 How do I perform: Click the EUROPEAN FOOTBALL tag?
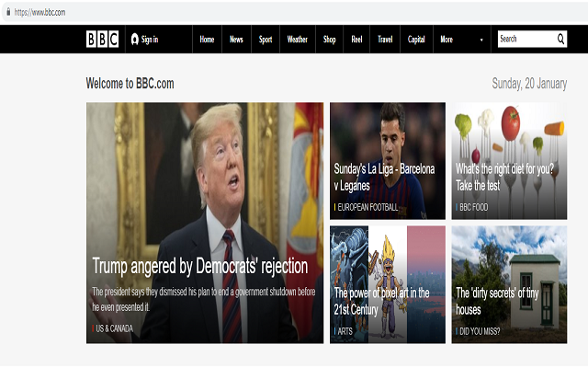(367, 207)
